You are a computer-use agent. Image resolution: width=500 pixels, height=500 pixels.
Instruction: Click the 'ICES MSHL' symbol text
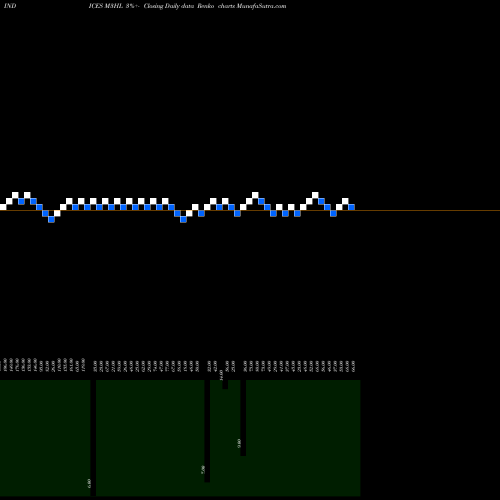[106, 6]
